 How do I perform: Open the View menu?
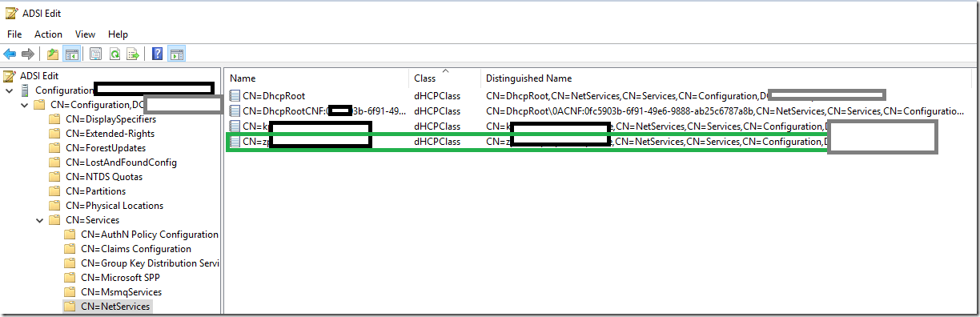tap(85, 34)
